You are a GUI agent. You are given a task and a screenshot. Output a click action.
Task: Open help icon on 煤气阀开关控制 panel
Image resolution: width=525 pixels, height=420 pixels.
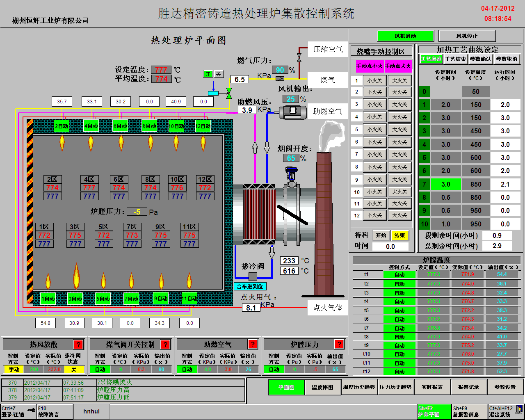coord(165,345)
